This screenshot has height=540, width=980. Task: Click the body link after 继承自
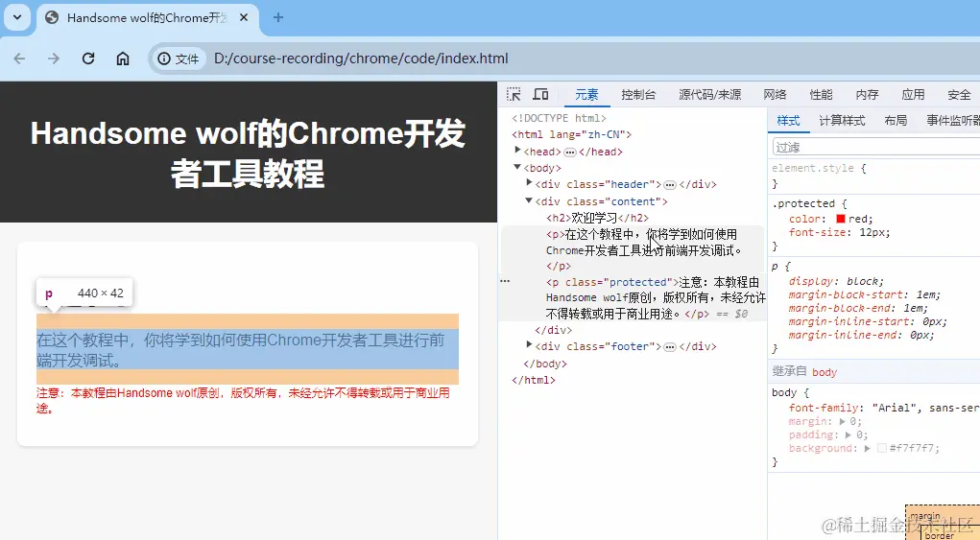(x=825, y=372)
